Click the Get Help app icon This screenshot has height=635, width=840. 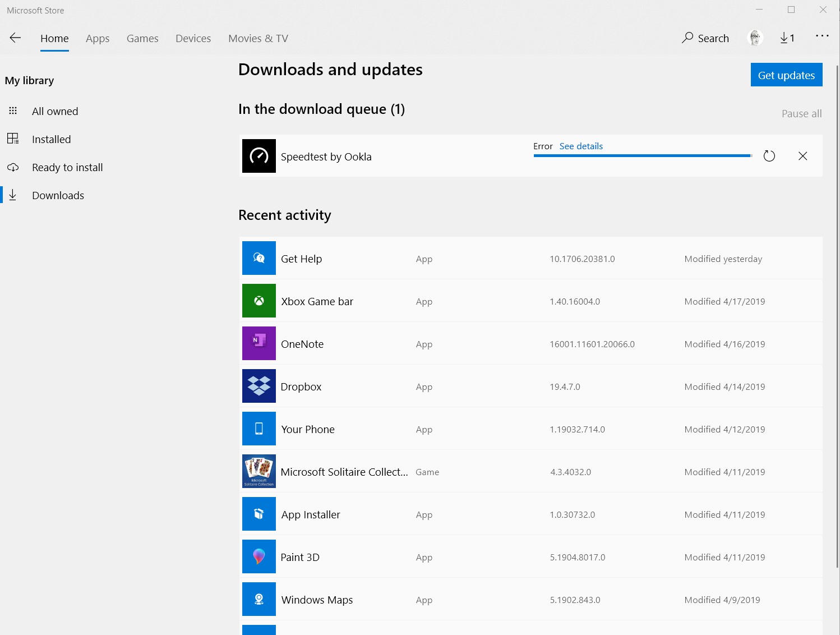click(x=259, y=258)
